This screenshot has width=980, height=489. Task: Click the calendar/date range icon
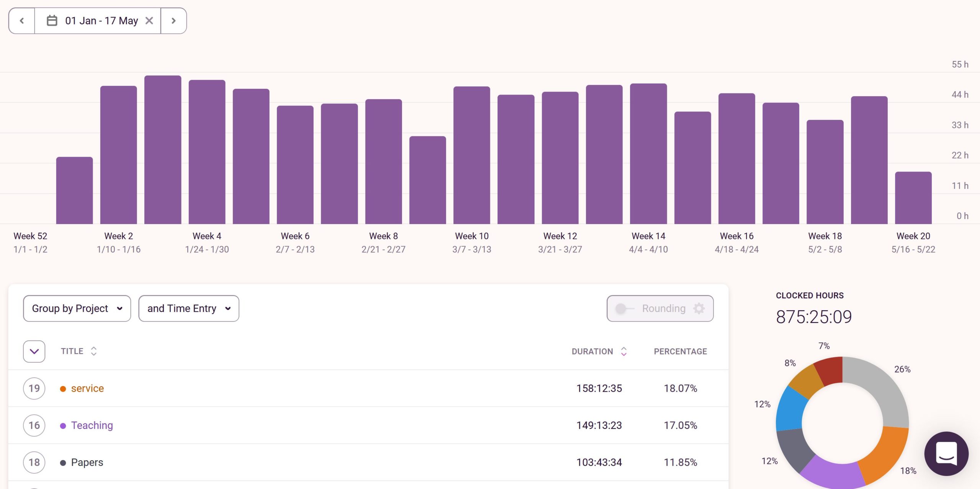tap(52, 20)
